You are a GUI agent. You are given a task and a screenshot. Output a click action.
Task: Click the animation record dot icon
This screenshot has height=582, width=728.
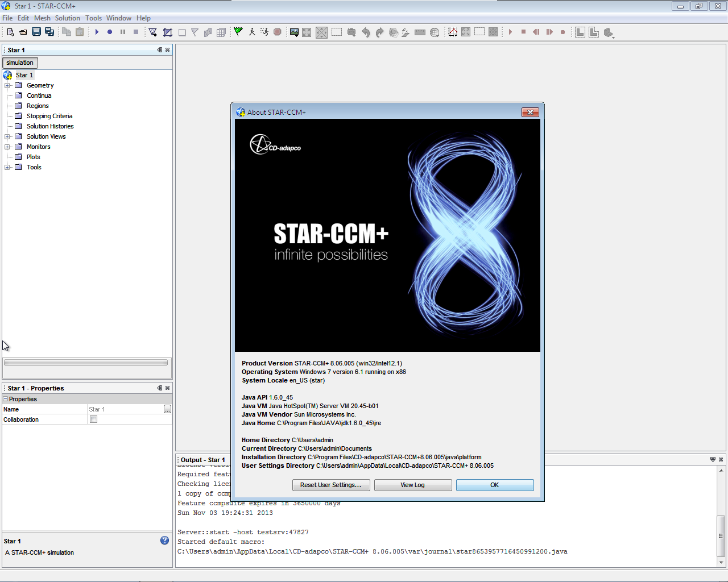[563, 32]
